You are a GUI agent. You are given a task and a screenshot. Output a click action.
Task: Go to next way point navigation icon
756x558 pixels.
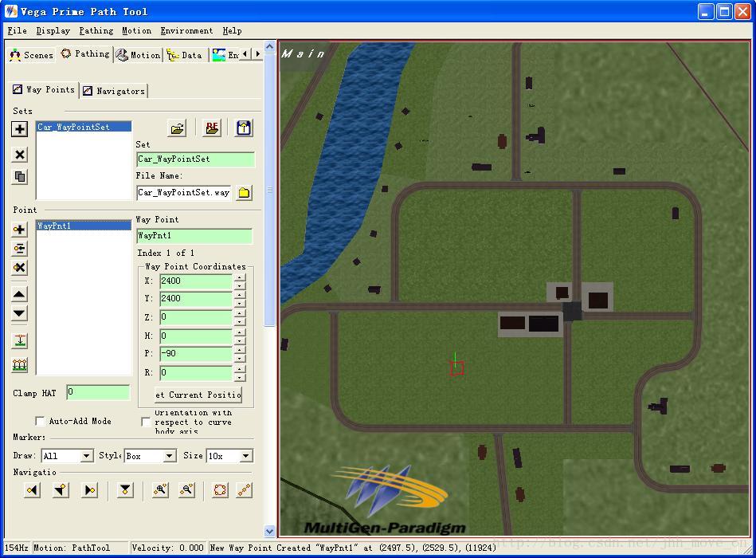tap(90, 490)
